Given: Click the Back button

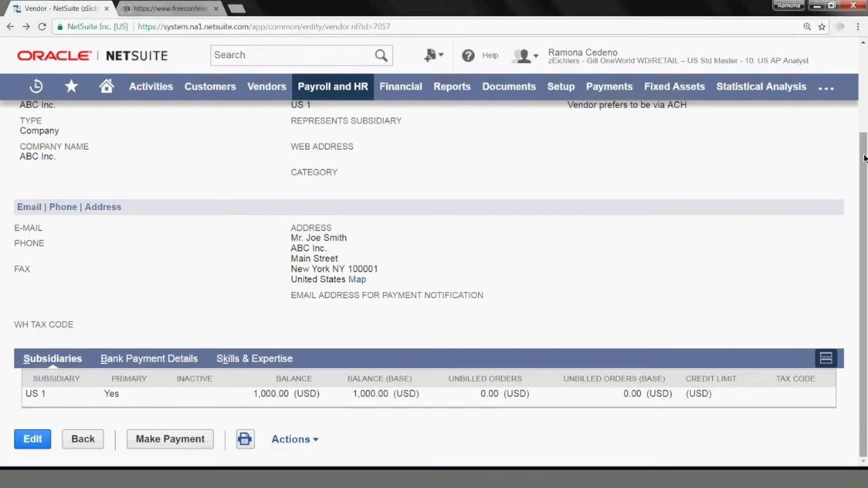Looking at the screenshot, I should click(83, 439).
